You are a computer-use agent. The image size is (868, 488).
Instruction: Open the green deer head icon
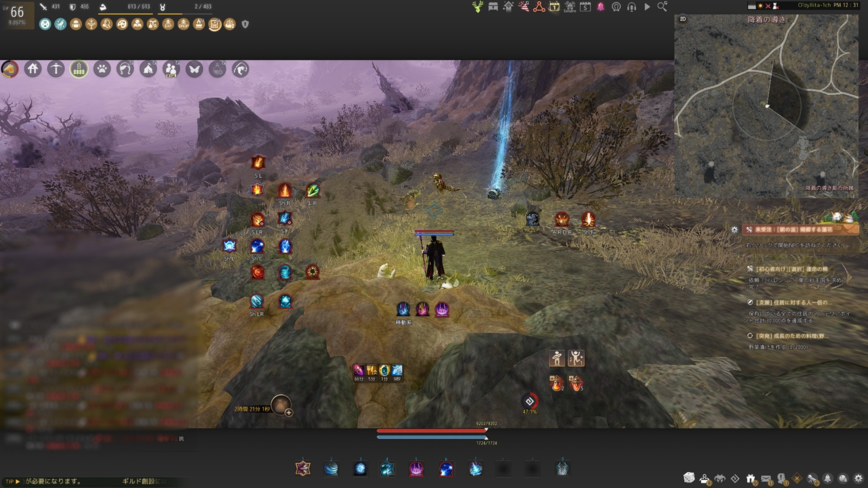pos(478,7)
